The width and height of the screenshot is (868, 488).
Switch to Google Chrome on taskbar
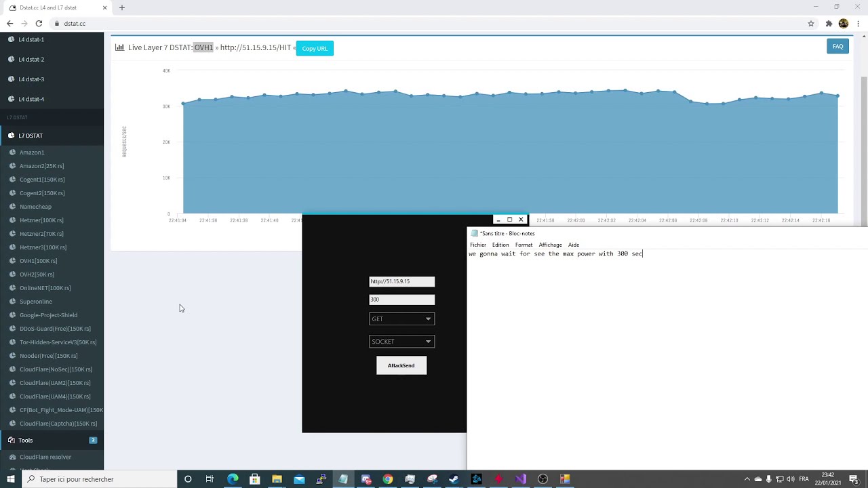(x=387, y=479)
